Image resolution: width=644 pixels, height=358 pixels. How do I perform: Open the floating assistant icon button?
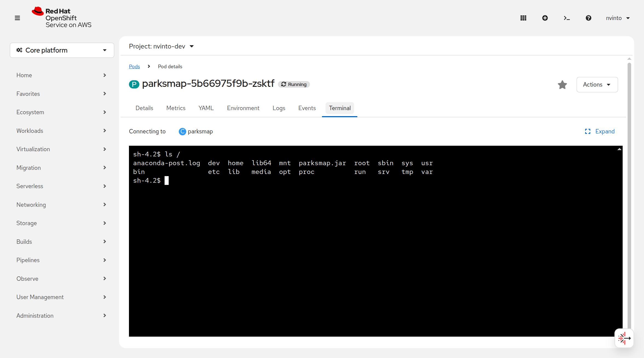[624, 338]
